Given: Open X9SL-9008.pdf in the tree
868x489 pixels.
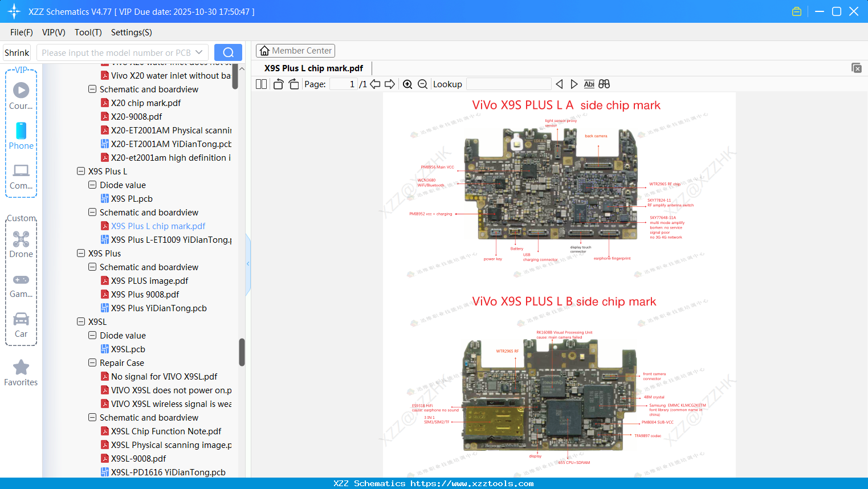Looking at the screenshot, I should pyautogui.click(x=138, y=459).
